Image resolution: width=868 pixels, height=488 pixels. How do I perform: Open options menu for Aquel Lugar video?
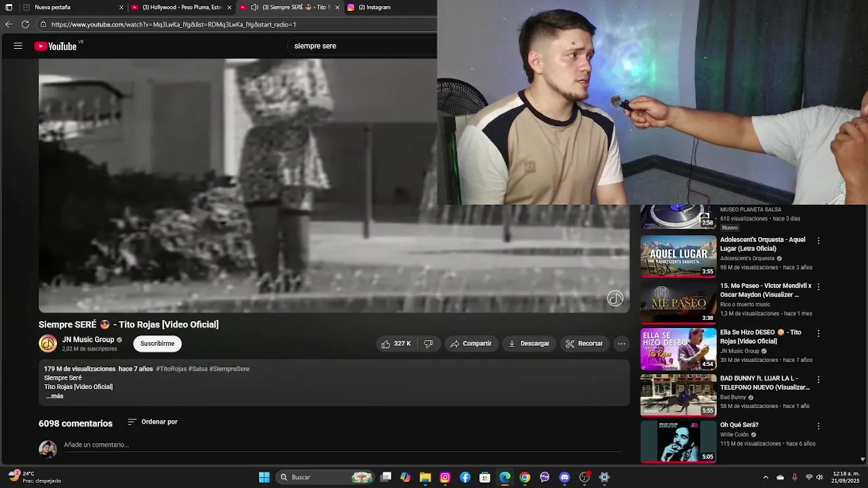point(818,241)
